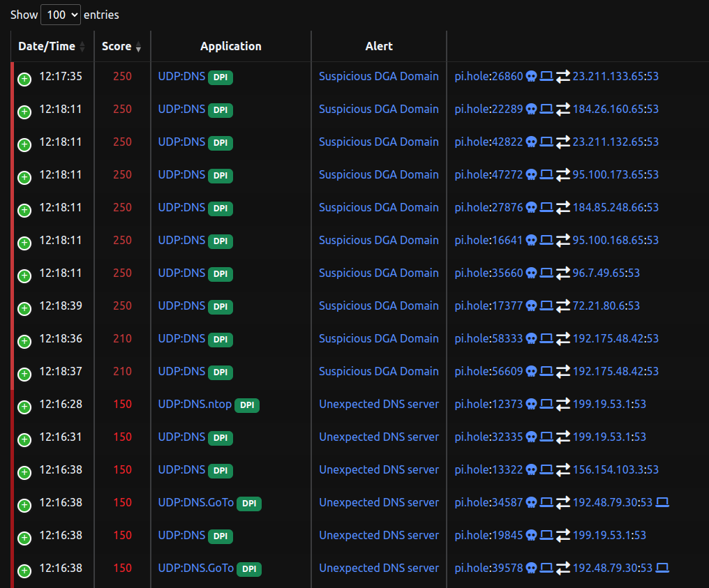Expand the pi.hole:22289 row plus icon
This screenshot has height=588, width=709.
point(24,112)
